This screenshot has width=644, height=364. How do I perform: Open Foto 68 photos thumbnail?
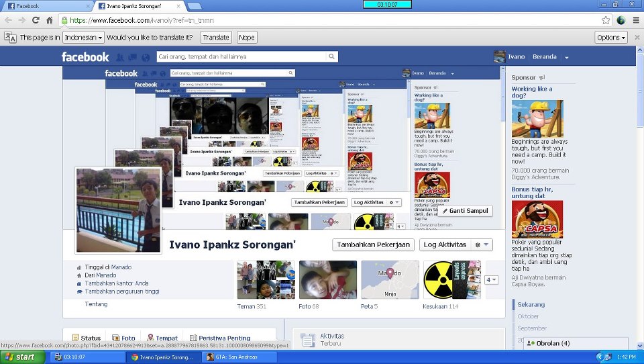[x=328, y=279]
